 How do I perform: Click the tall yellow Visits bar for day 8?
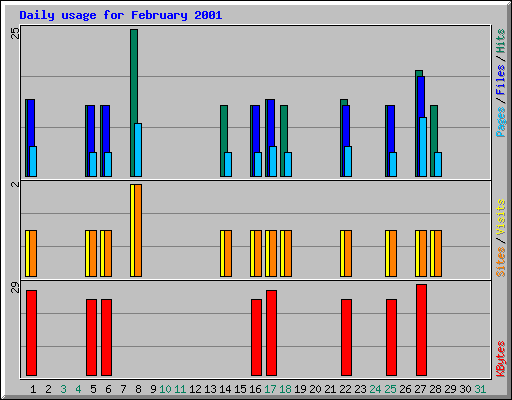coord(132,230)
